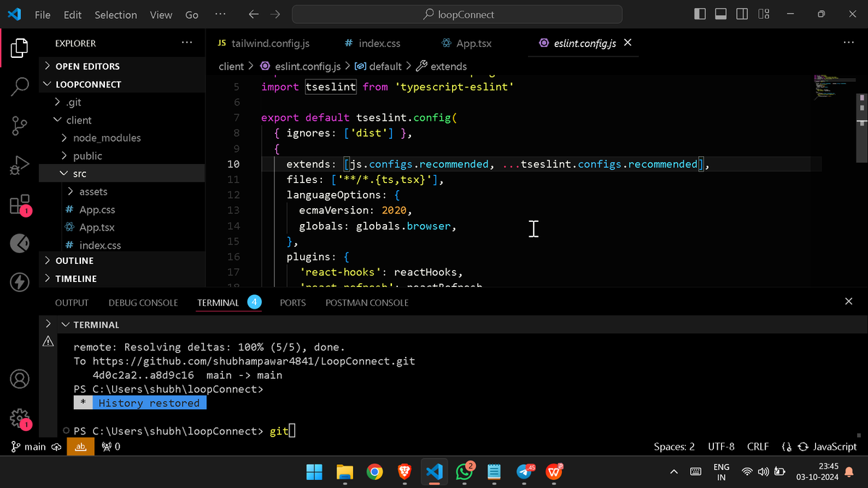Image resolution: width=868 pixels, height=488 pixels.
Task: Open the View menu
Action: pos(161,14)
